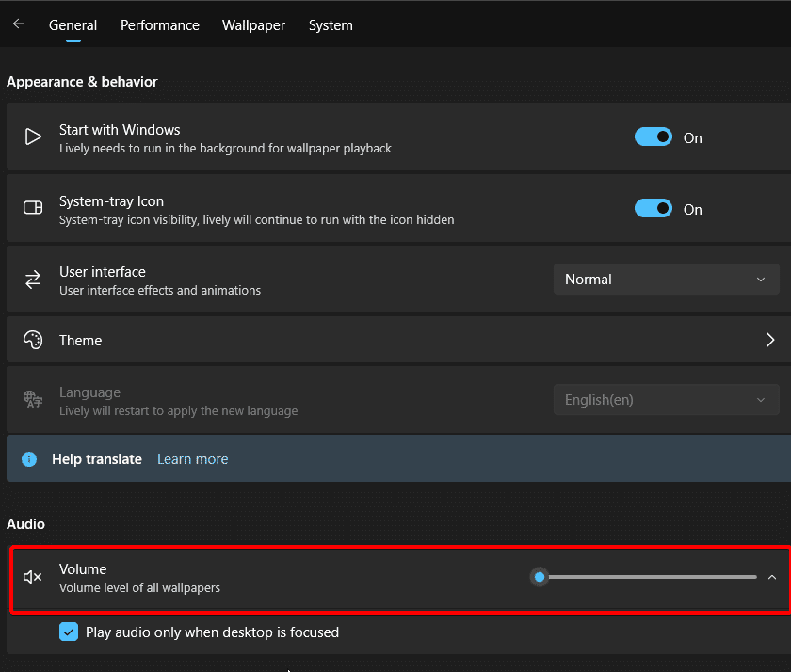
Task: Click the System-tray Icon row icon
Action: [x=33, y=208]
